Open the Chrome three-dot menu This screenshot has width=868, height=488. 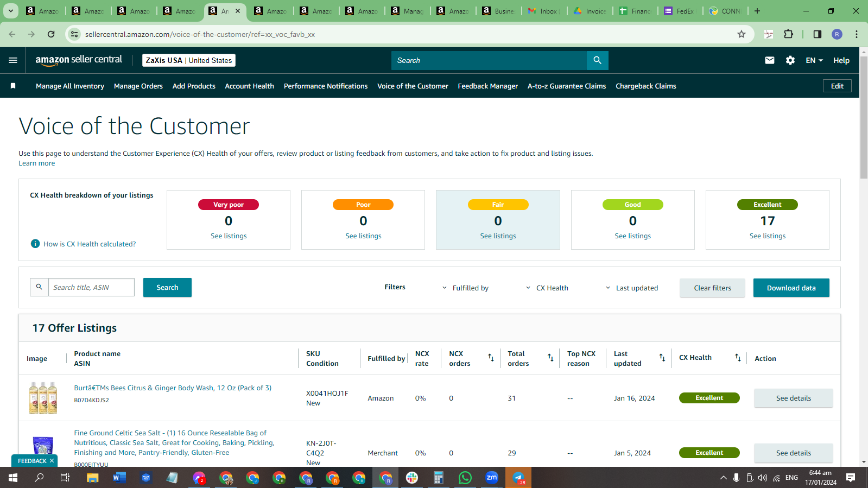[x=857, y=34]
